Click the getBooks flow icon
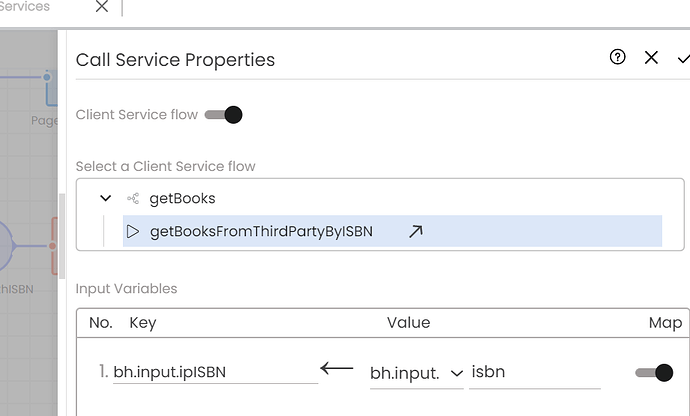690x416 pixels. (133, 199)
